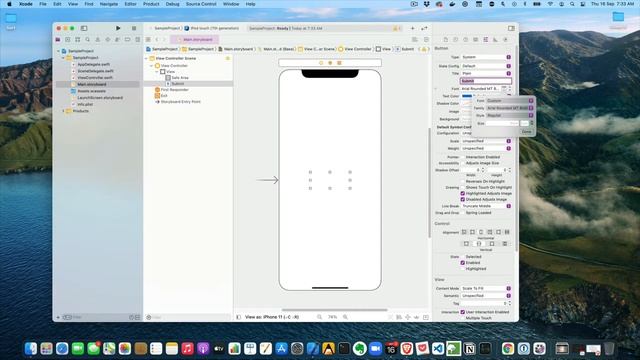Open the Library with the plus button
Image resolution: width=640 pixels, height=360 pixels.
pos(412,28)
